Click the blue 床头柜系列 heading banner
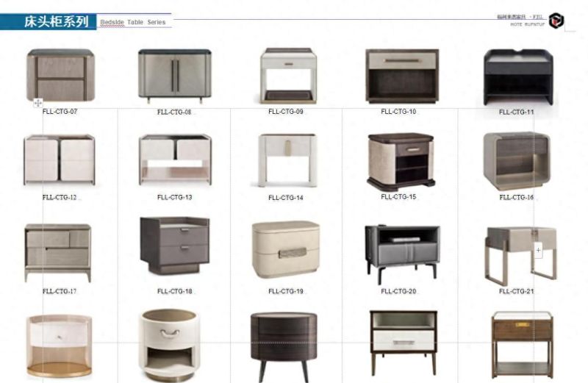Screen dimensions: 588x383 (x=49, y=22)
